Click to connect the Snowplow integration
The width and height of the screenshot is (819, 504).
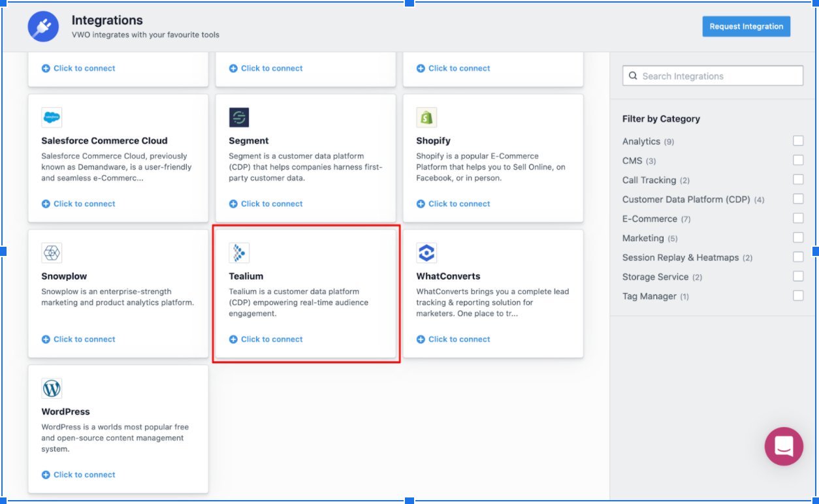[78, 339]
